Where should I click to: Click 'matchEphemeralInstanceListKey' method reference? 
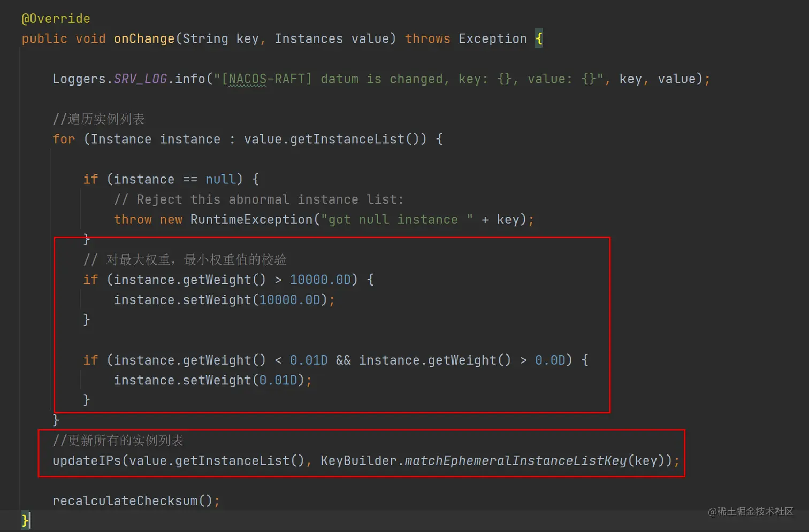pyautogui.click(x=515, y=461)
